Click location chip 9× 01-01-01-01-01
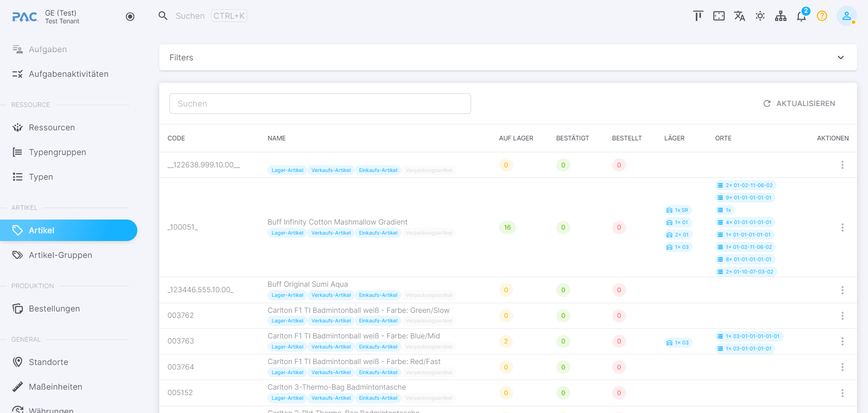 pos(745,198)
